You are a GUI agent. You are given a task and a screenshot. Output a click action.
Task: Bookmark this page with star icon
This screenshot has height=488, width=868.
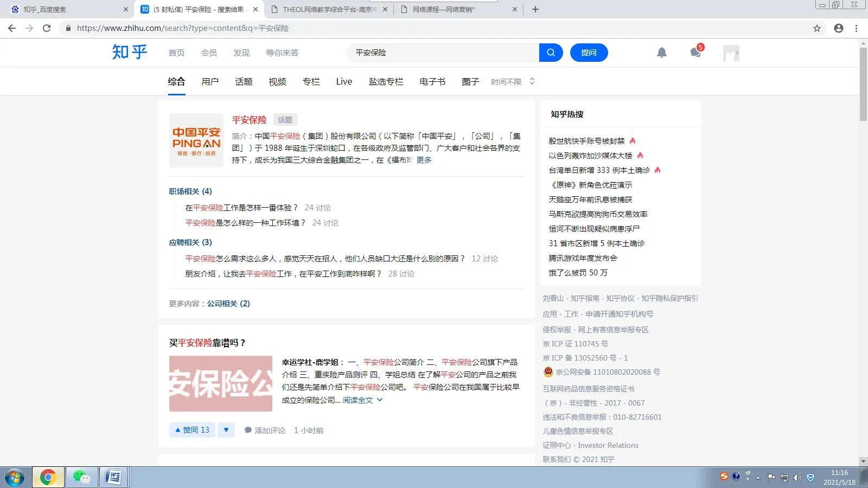(x=817, y=28)
